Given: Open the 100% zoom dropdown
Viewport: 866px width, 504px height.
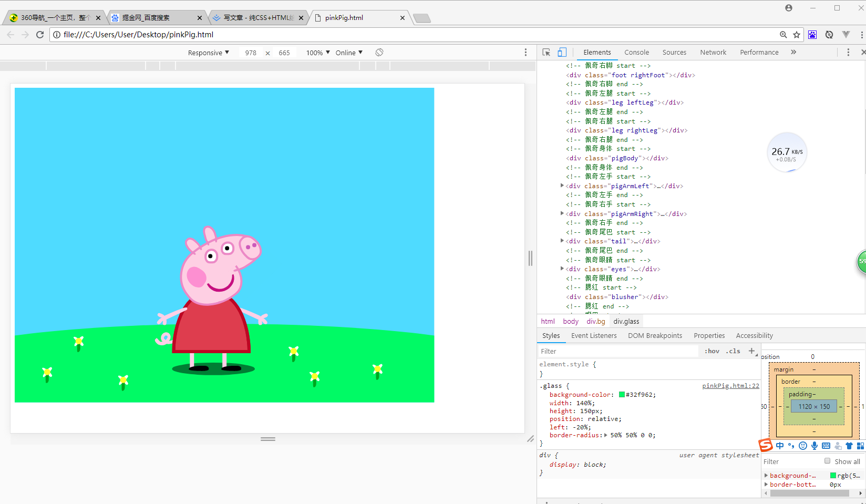Looking at the screenshot, I should (318, 53).
